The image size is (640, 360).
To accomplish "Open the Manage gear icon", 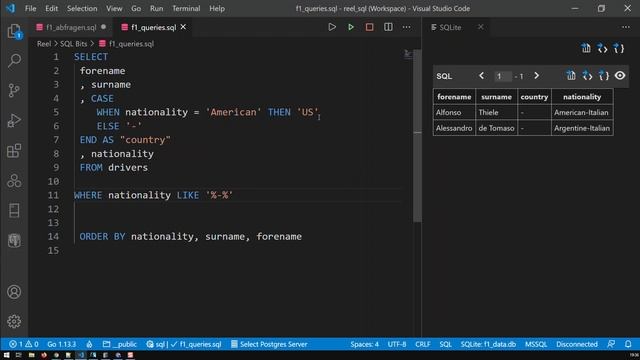I will click(14, 321).
